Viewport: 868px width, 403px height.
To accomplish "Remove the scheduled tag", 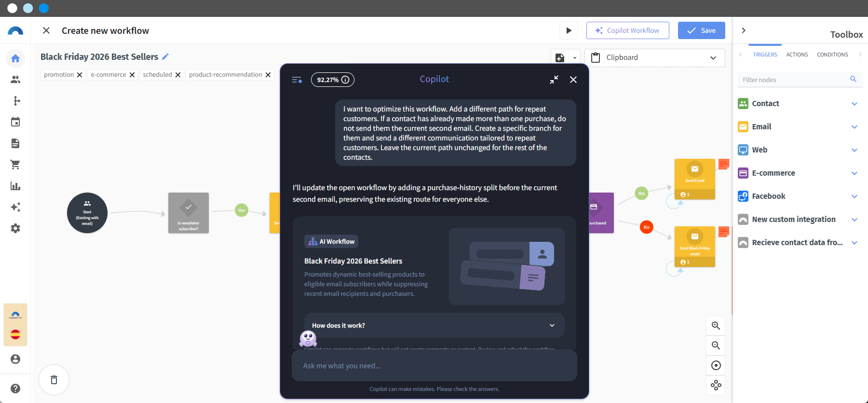I will 178,75.
